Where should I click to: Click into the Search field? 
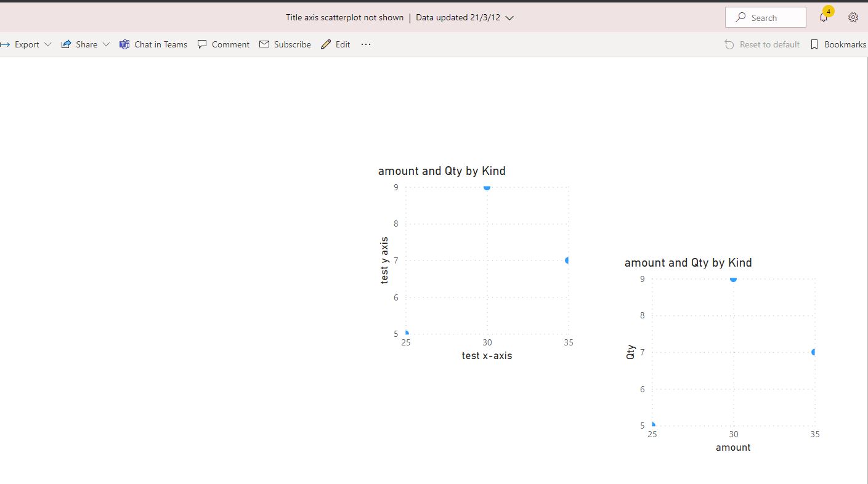pos(766,18)
